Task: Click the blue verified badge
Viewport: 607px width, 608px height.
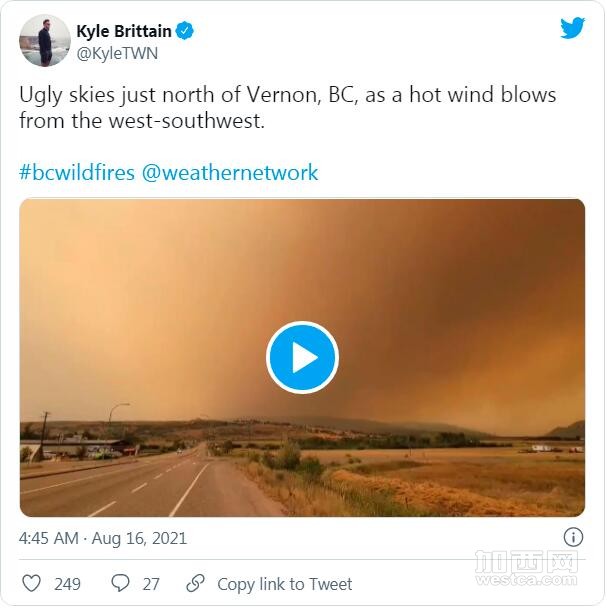Action: pyautogui.click(x=185, y=31)
